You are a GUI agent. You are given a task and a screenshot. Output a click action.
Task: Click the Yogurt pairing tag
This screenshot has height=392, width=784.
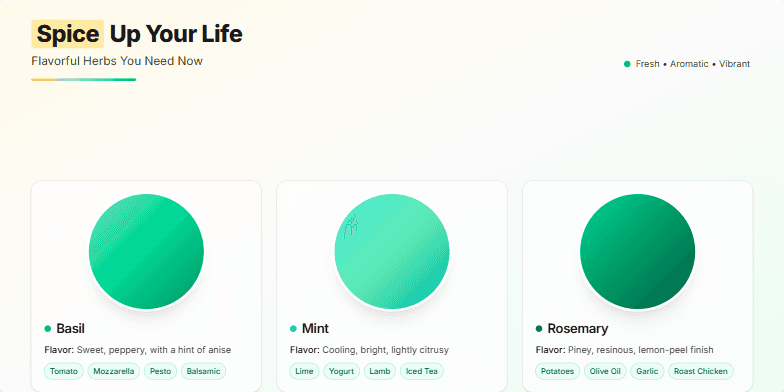tap(342, 371)
